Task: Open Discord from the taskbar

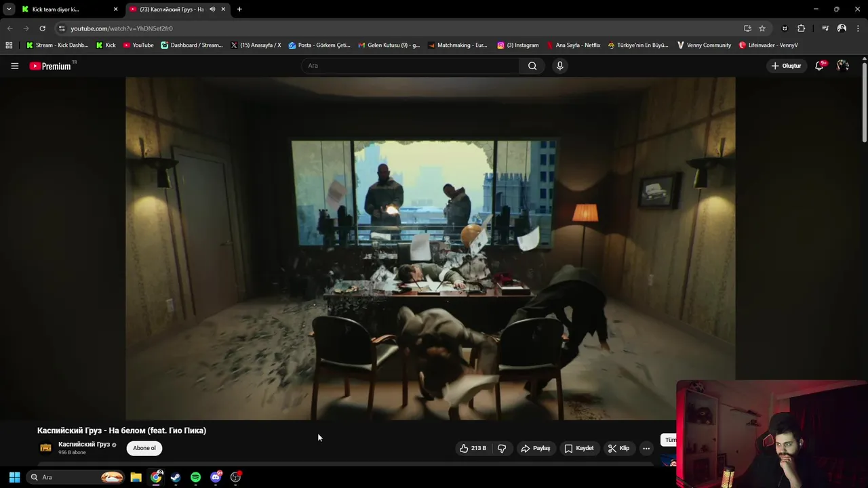Action: coord(216,477)
